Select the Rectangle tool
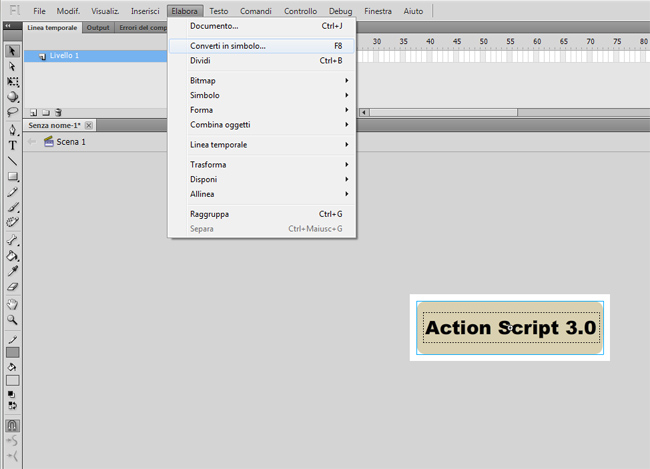650x469 pixels. click(12, 176)
